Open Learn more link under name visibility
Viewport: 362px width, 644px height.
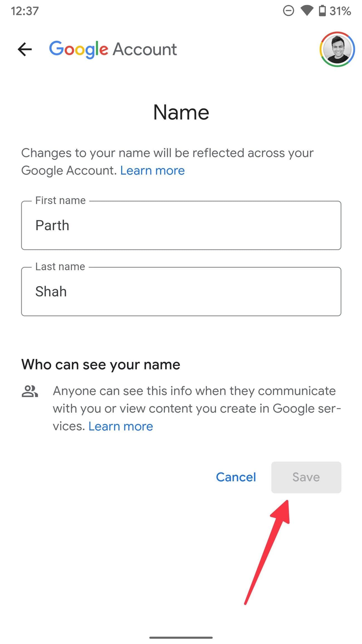coord(121,426)
